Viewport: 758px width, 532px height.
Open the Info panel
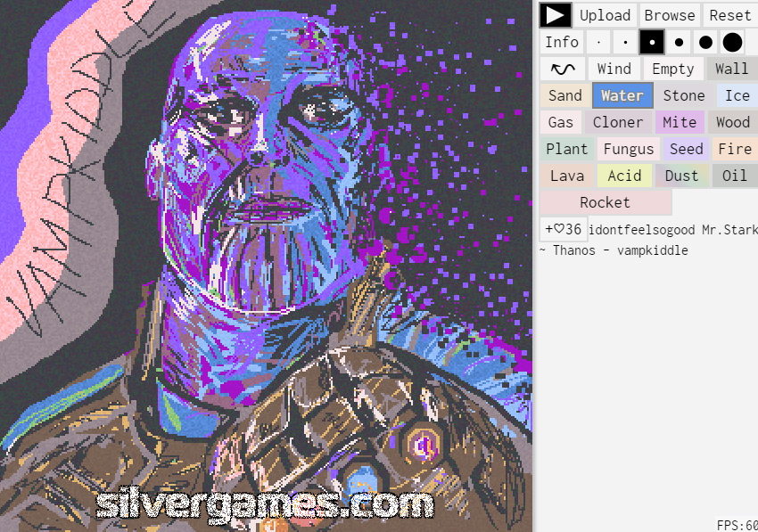click(x=561, y=41)
